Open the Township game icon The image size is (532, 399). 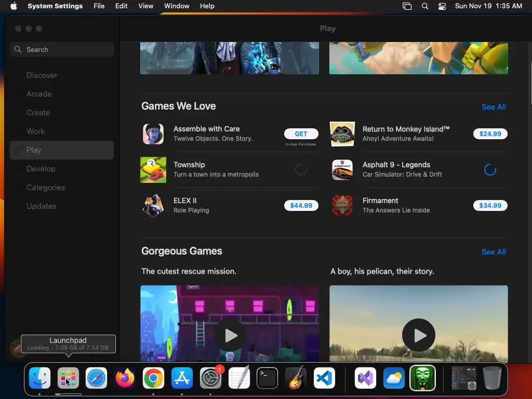pos(153,170)
